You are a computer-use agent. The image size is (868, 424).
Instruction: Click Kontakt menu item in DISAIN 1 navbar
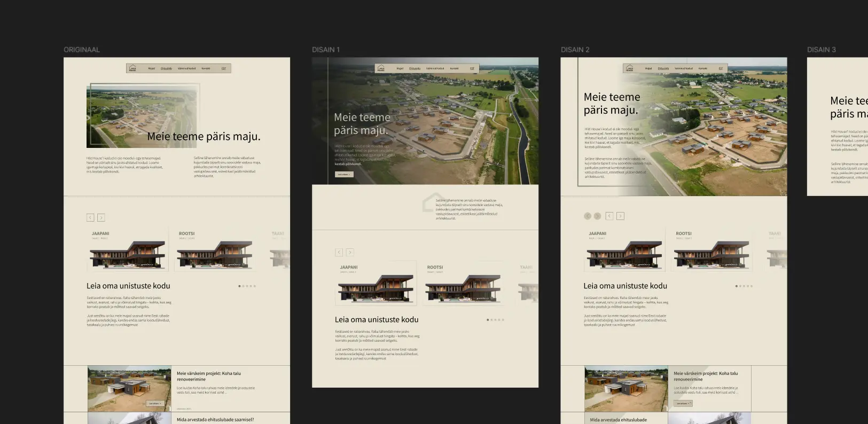pyautogui.click(x=454, y=68)
